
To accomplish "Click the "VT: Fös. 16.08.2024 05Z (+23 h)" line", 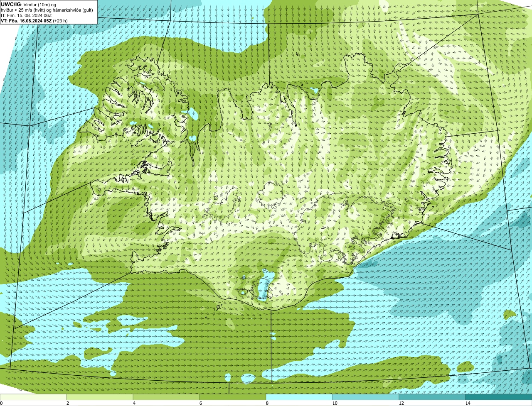I will [x=34, y=21].
